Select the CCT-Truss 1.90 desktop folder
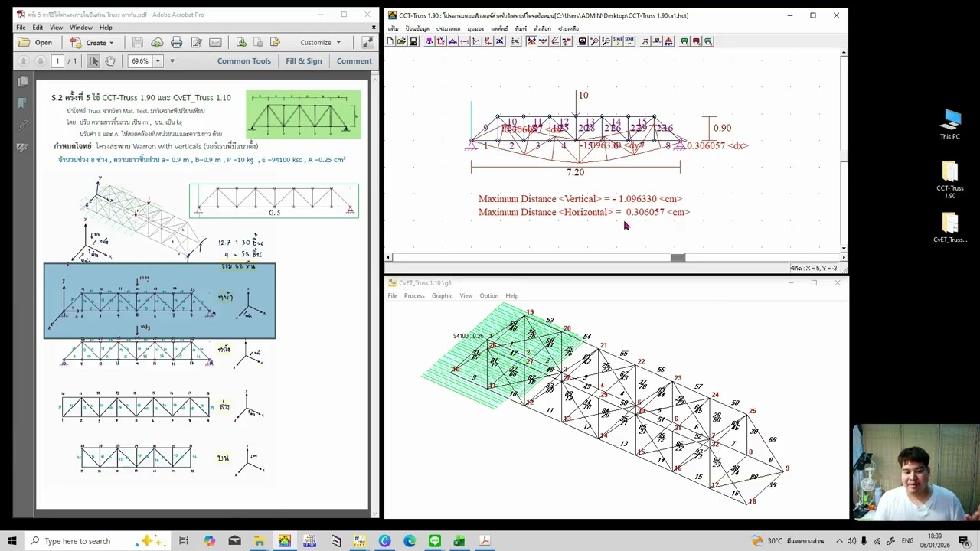This screenshot has width=980, height=551. (x=950, y=180)
